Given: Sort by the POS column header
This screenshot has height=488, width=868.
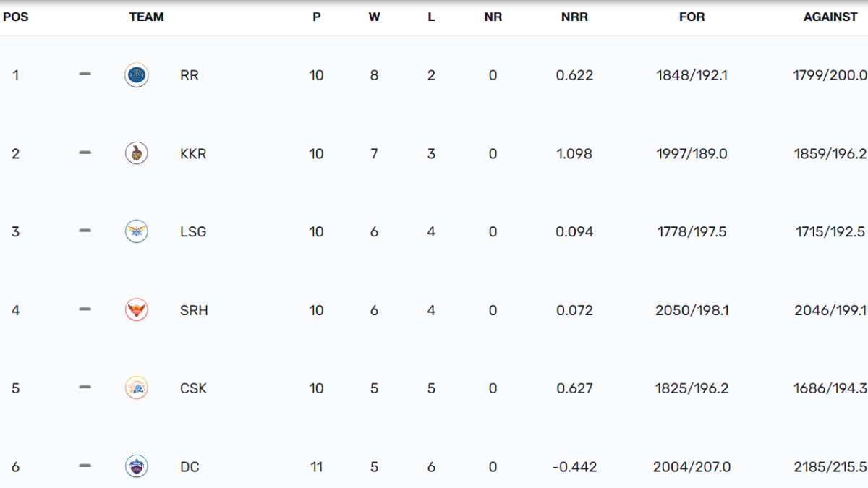Looking at the screenshot, I should (x=16, y=17).
